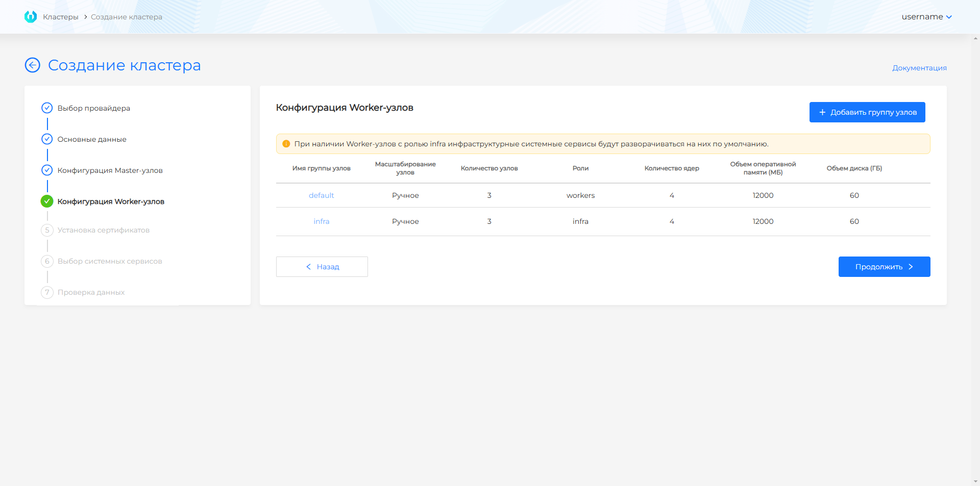The height and width of the screenshot is (486, 980).
Task: Click the active Конфигурация Worker-узлов step icon
Action: tap(47, 201)
